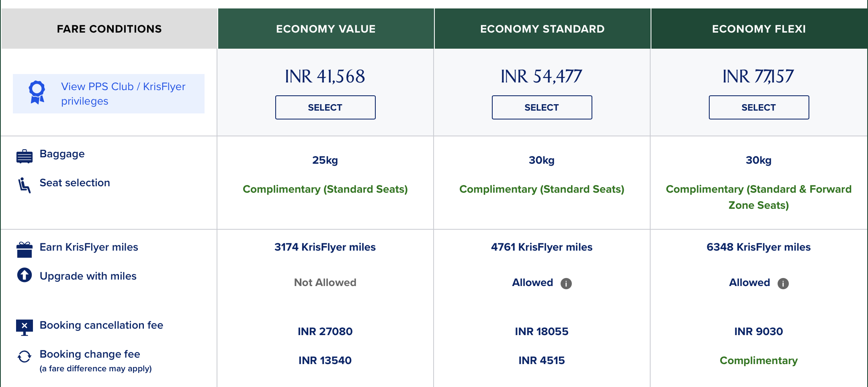868x387 pixels.
Task: Click the Baggage suitcase icon
Action: point(24,155)
